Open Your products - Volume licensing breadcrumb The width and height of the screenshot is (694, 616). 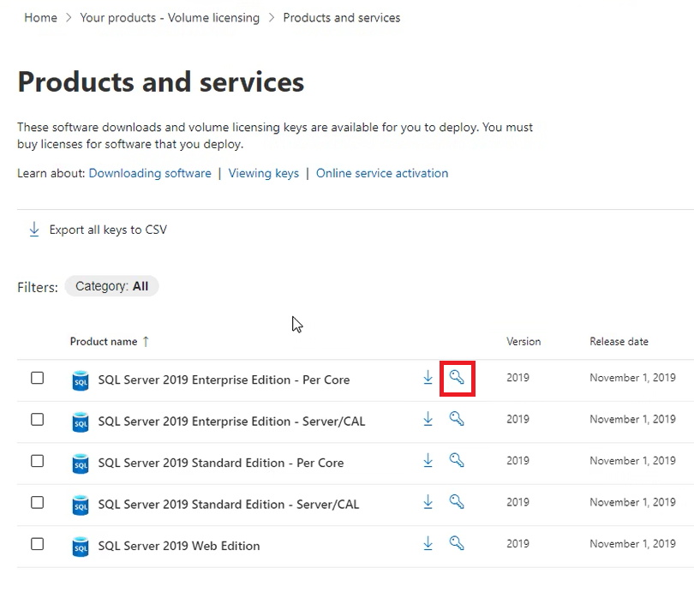tap(170, 18)
